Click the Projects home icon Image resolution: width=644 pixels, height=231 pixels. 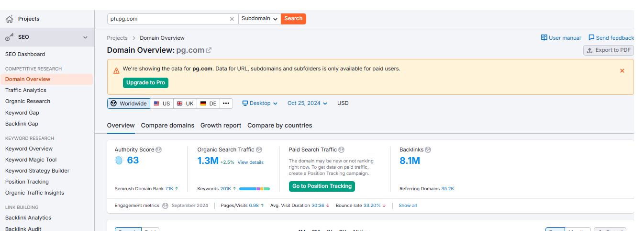click(9, 19)
